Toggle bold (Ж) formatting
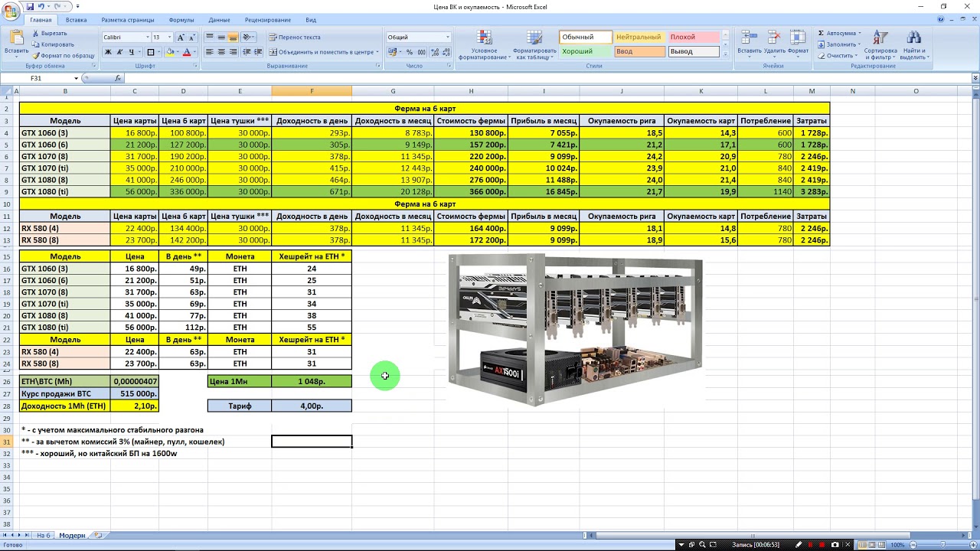The image size is (980, 551). [x=108, y=52]
